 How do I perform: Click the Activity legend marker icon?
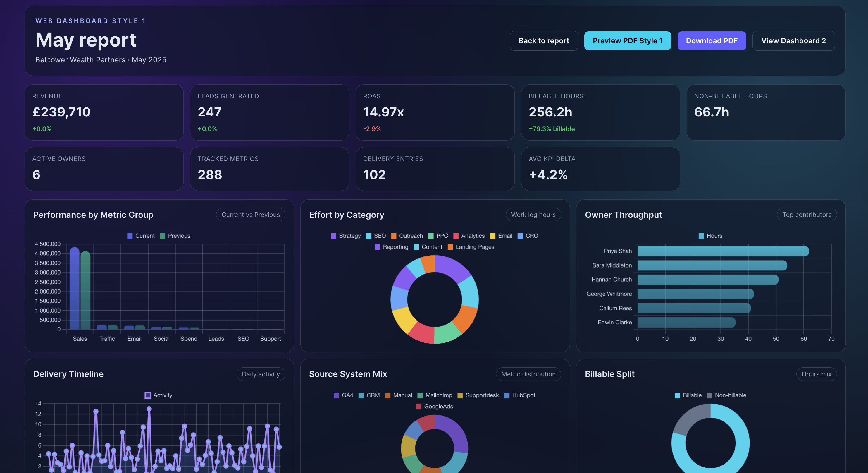(x=148, y=395)
